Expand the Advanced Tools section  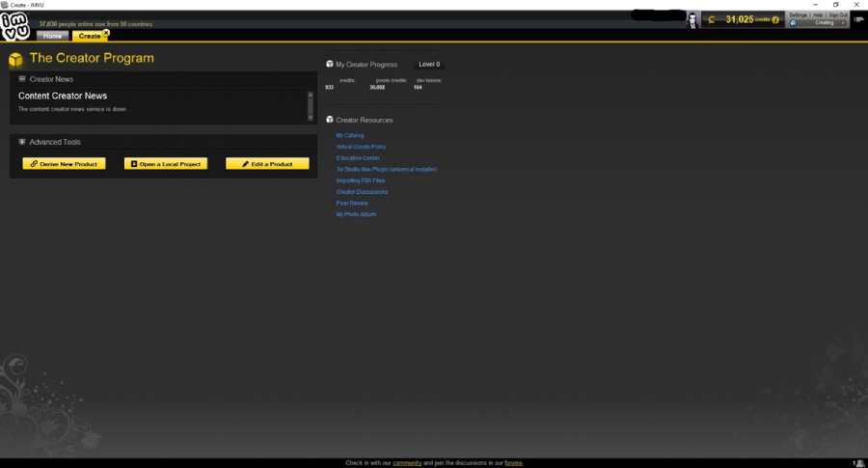point(22,142)
